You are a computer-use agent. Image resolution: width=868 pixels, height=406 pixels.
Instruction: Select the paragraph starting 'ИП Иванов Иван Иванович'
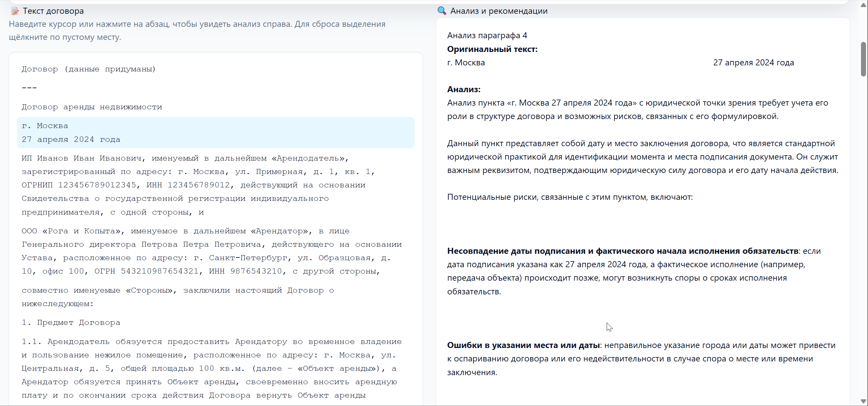(216, 185)
